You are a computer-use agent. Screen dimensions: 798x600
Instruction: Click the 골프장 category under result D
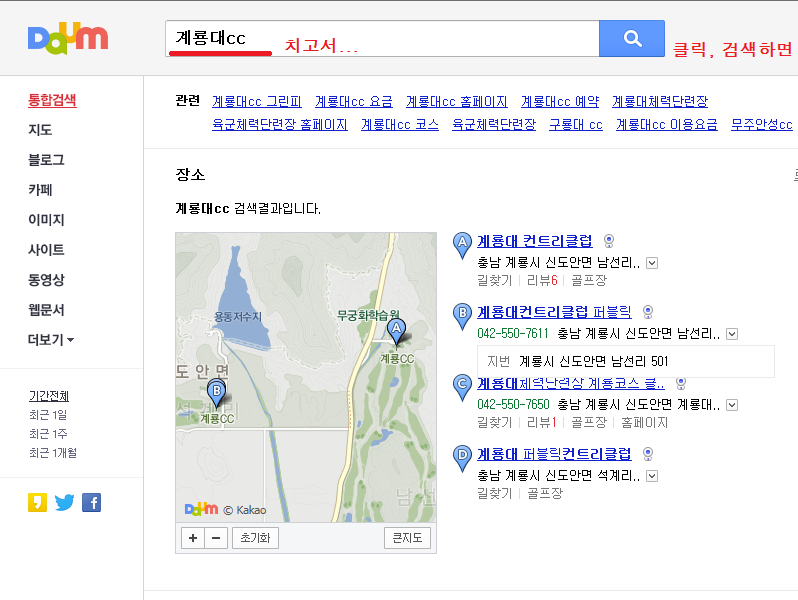pyautogui.click(x=545, y=493)
